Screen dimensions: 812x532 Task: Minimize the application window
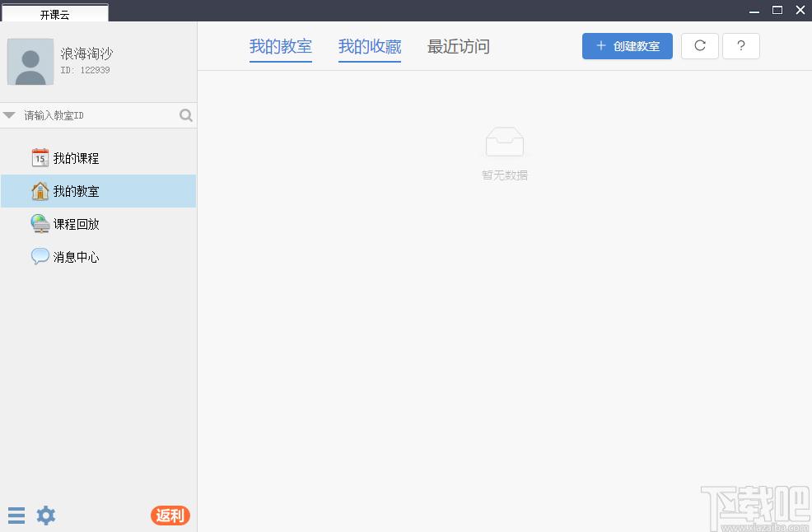754,11
